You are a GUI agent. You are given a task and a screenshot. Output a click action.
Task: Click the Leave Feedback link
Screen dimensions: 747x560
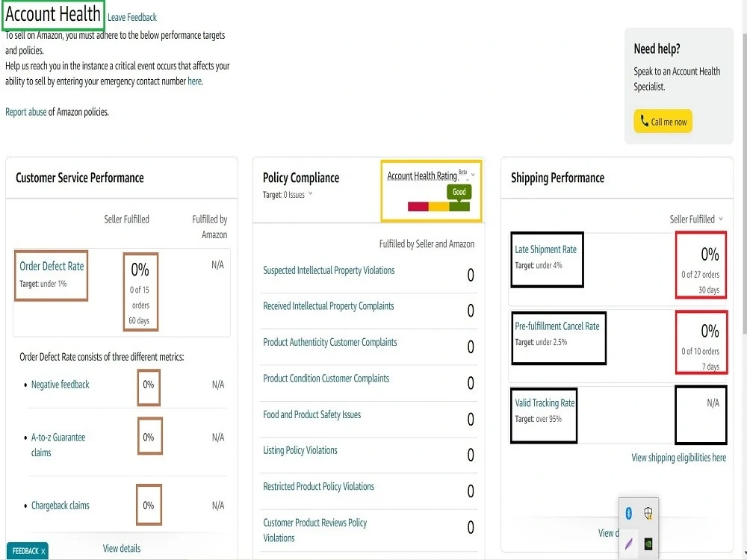[132, 18]
